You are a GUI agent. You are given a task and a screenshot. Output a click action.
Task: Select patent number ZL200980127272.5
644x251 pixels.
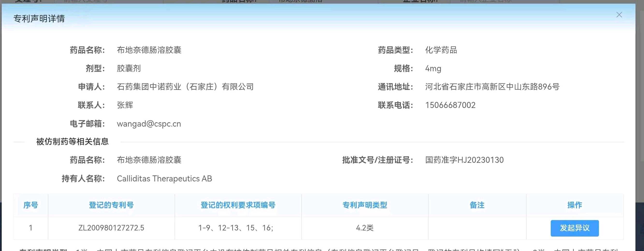pyautogui.click(x=111, y=228)
